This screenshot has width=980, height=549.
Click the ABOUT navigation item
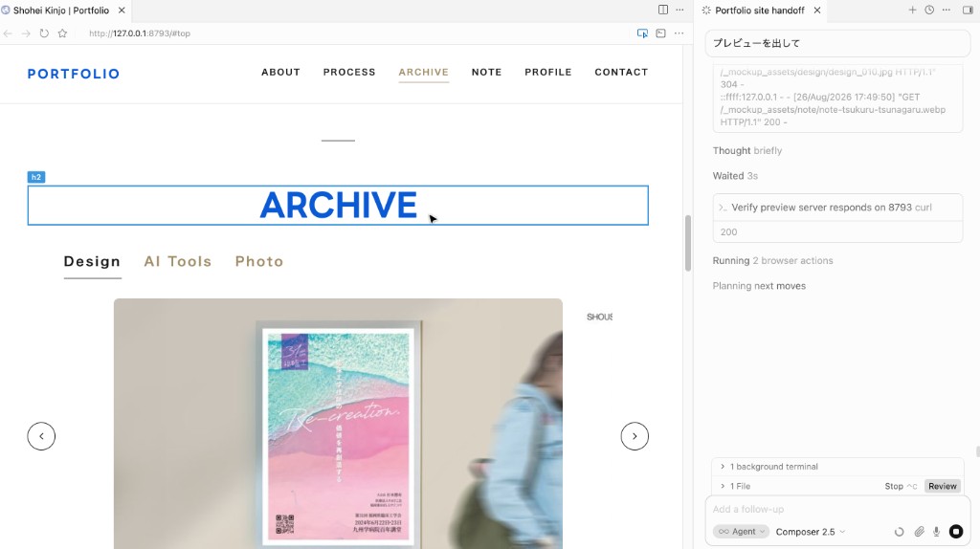(280, 73)
